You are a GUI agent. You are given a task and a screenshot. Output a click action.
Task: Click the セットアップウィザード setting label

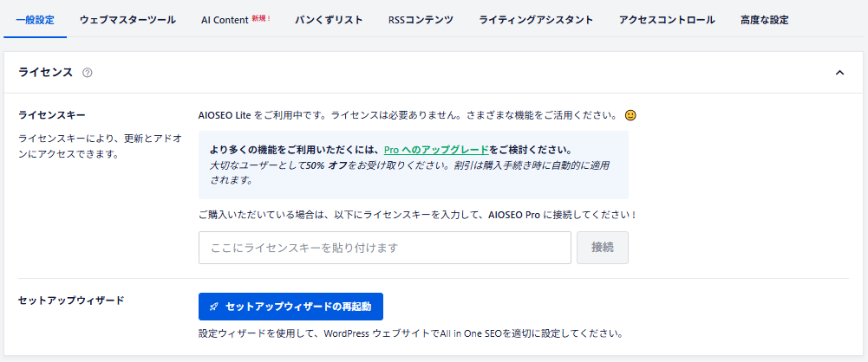coord(71,301)
